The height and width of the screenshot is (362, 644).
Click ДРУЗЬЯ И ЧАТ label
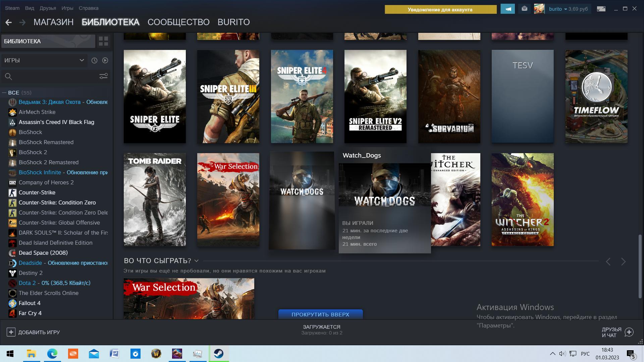tap(611, 332)
